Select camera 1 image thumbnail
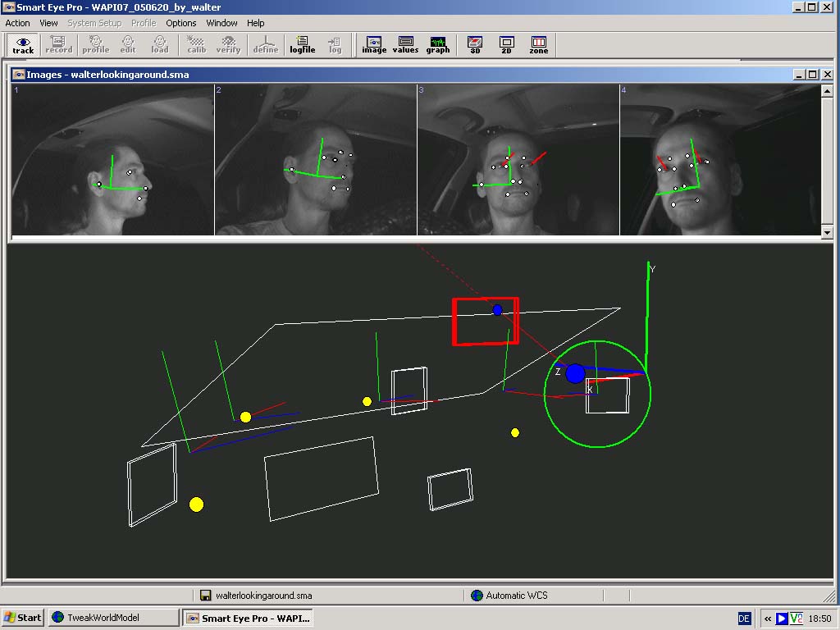 click(112, 159)
